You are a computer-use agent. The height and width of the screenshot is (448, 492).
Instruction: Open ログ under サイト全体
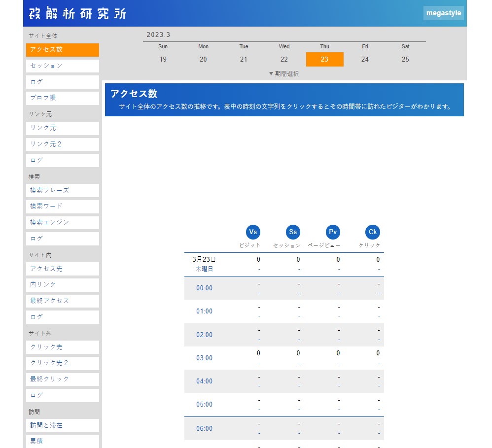pos(63,82)
